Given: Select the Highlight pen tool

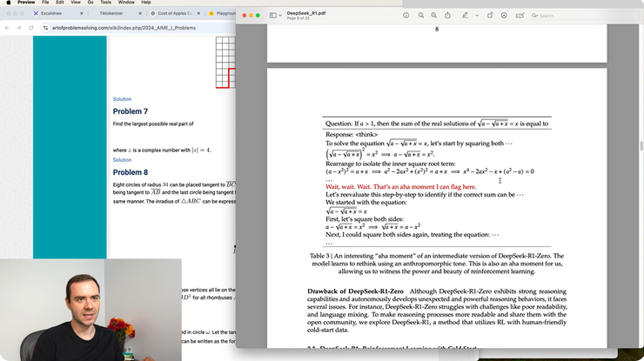Looking at the screenshot, I should (x=466, y=16).
